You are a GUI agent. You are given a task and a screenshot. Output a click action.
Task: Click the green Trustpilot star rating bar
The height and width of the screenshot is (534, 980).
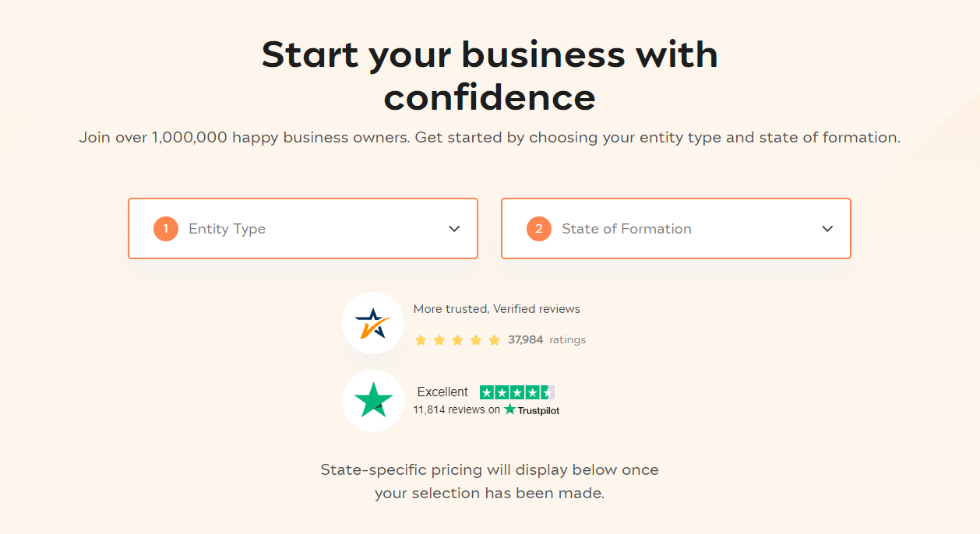point(517,392)
